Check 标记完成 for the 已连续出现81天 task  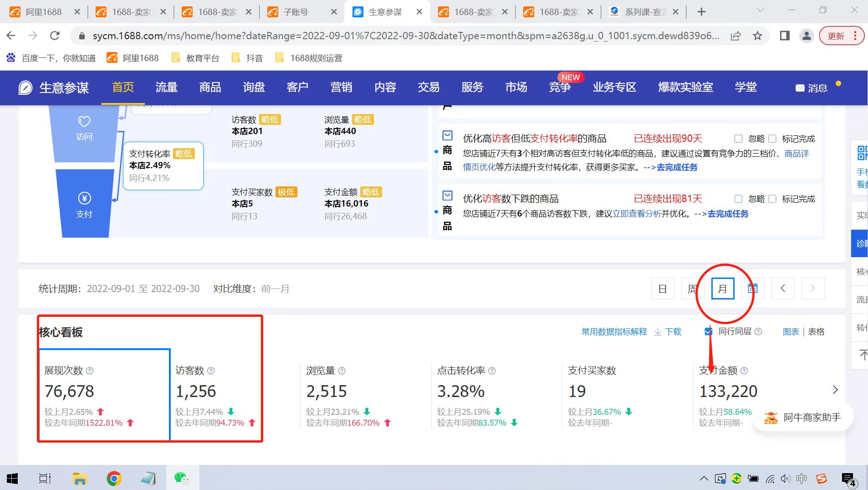pyautogui.click(x=772, y=199)
